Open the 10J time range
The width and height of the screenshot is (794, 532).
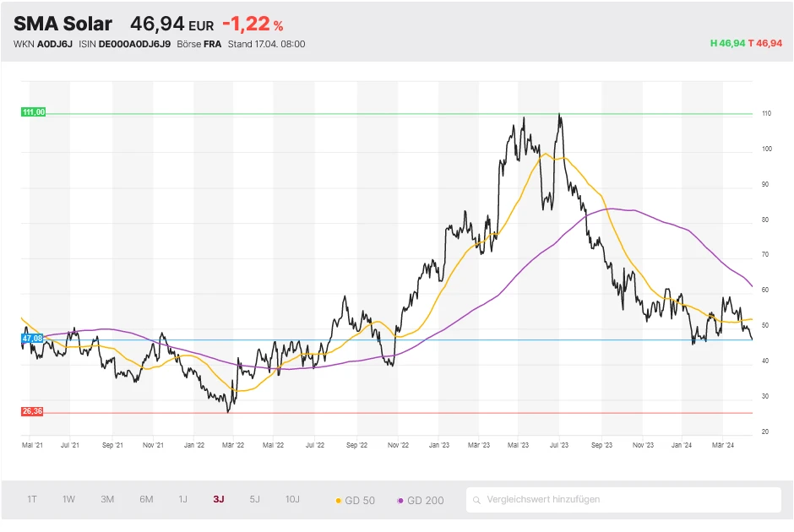292,499
